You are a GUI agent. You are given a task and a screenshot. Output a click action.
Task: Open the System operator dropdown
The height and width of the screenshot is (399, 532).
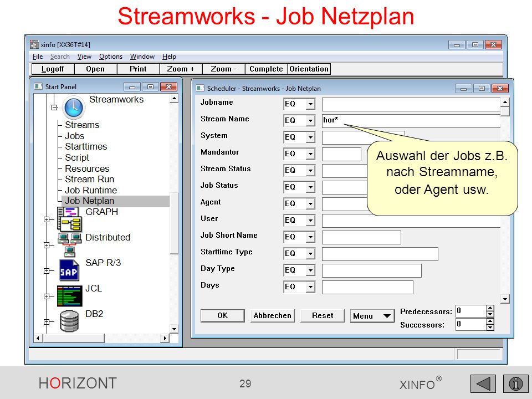pyautogui.click(x=310, y=137)
